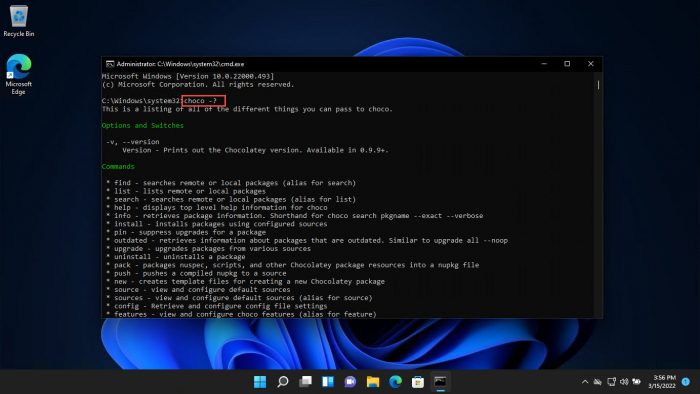This screenshot has width=700, height=394.
Task: Click the Microsoft Corporation copyright line
Action: [x=198, y=84]
